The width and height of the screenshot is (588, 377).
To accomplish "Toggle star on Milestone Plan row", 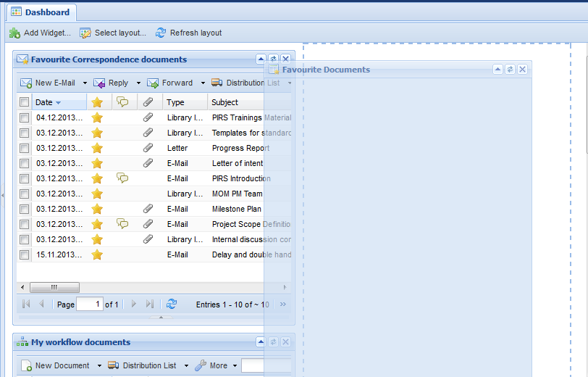I will [97, 209].
